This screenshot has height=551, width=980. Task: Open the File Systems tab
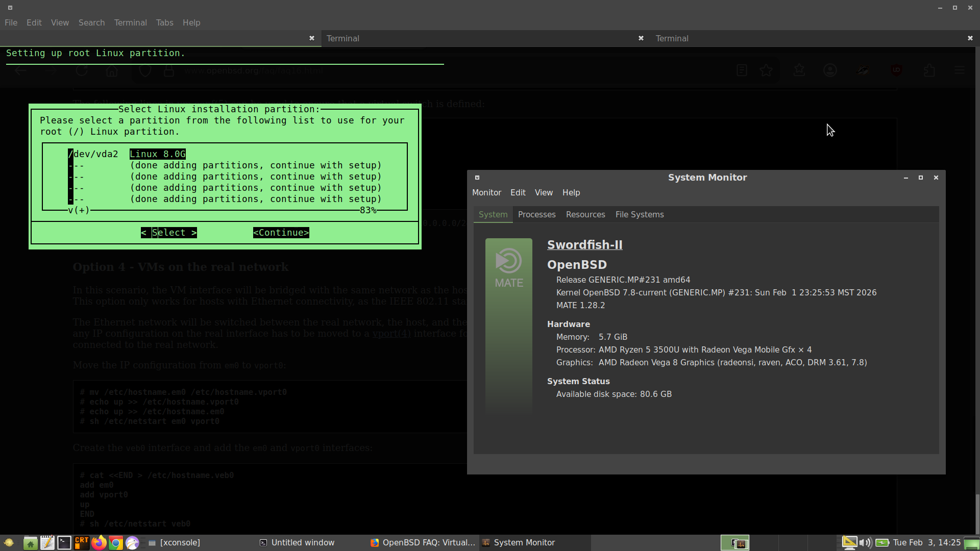point(639,214)
